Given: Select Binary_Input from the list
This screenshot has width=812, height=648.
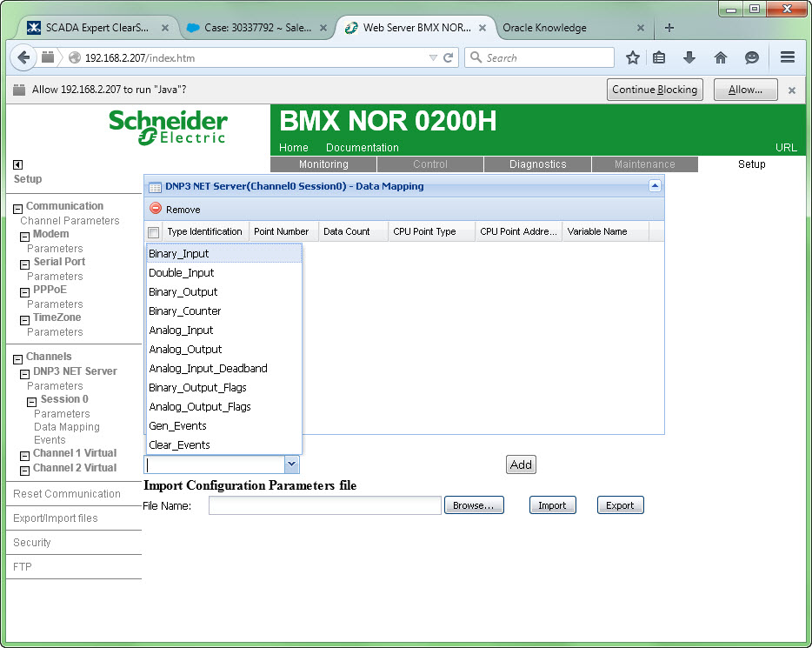Looking at the screenshot, I should (x=223, y=253).
